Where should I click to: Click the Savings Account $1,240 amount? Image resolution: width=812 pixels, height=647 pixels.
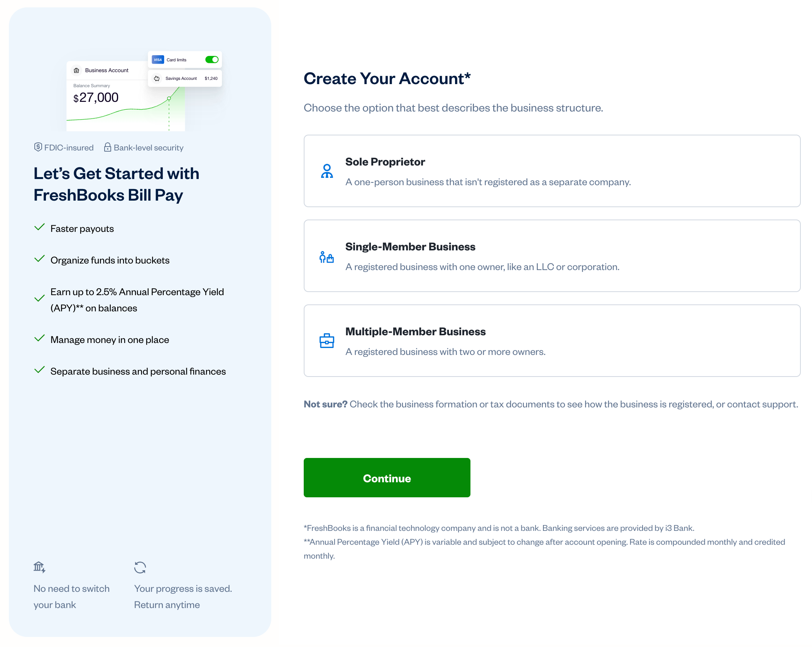click(211, 78)
